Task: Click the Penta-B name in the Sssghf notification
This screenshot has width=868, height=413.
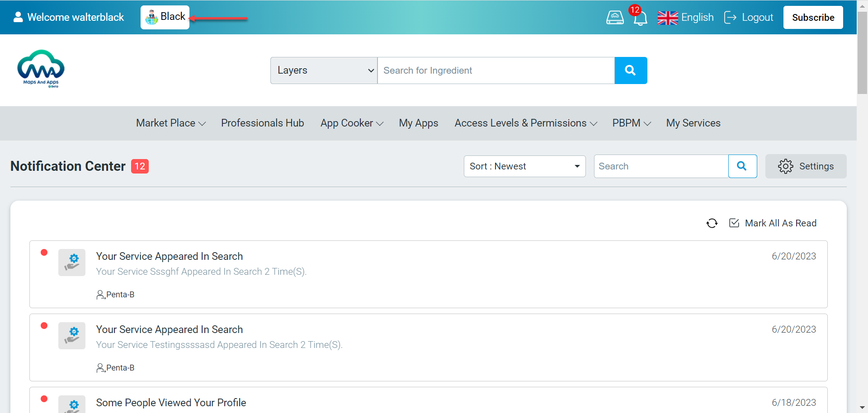Action: (120, 295)
